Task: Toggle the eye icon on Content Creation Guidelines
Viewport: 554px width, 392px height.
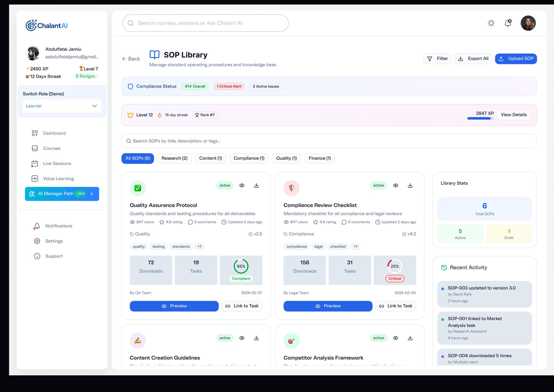Action: (242, 338)
